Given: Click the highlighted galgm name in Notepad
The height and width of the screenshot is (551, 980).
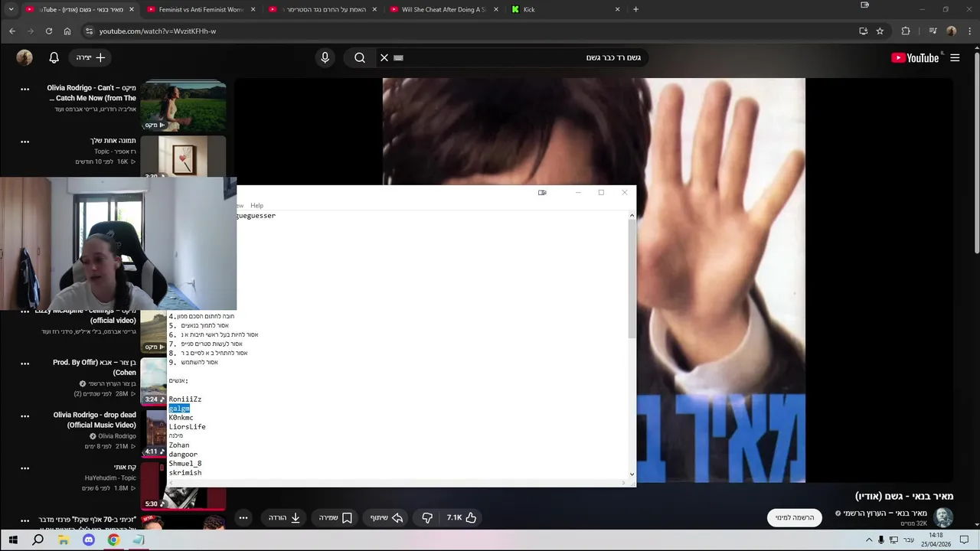Looking at the screenshot, I should (x=179, y=408).
